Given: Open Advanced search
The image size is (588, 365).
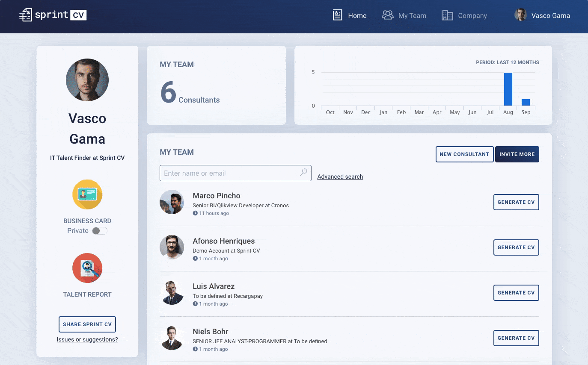Looking at the screenshot, I should 340,176.
